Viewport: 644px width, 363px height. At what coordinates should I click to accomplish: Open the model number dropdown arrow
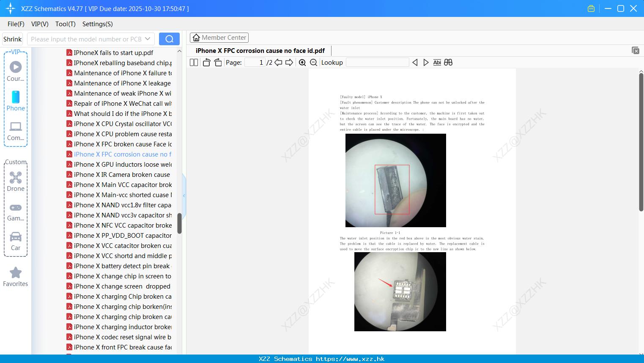pyautogui.click(x=148, y=39)
